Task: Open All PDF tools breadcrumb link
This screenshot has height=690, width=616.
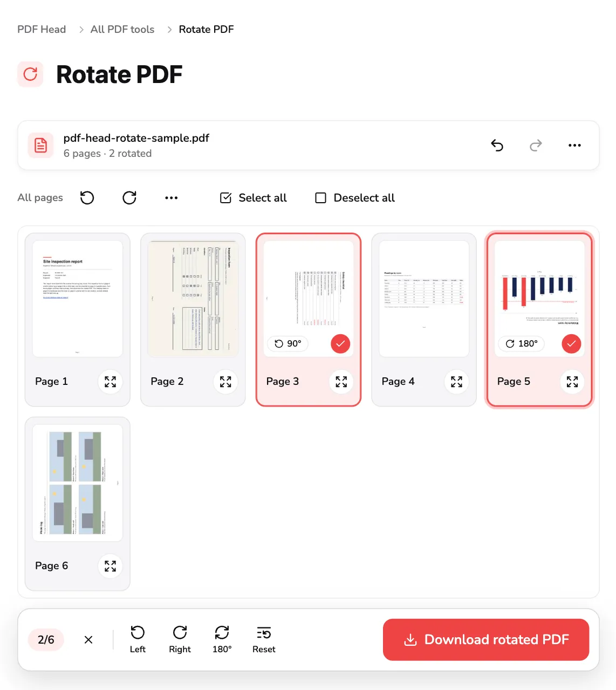Action: [x=122, y=29]
